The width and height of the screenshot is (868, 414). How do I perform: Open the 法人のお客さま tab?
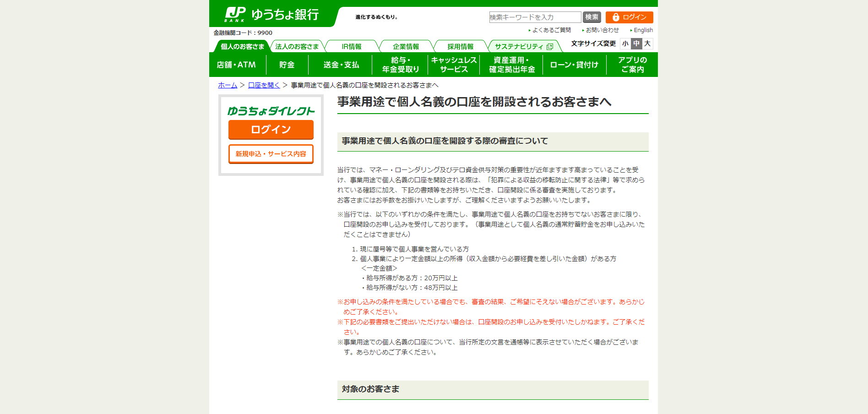coord(297,47)
